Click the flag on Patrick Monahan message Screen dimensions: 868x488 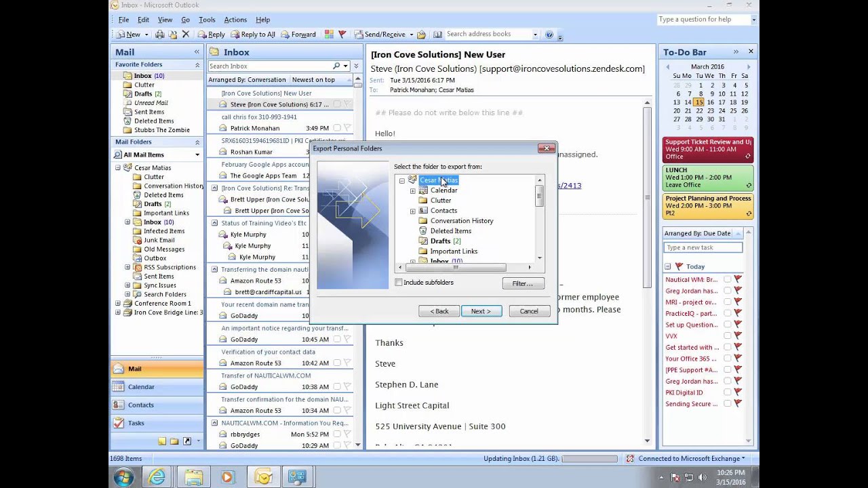(x=347, y=128)
